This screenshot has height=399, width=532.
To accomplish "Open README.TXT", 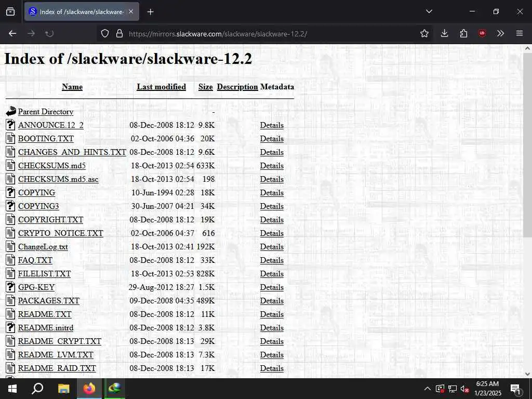I will 45,314.
